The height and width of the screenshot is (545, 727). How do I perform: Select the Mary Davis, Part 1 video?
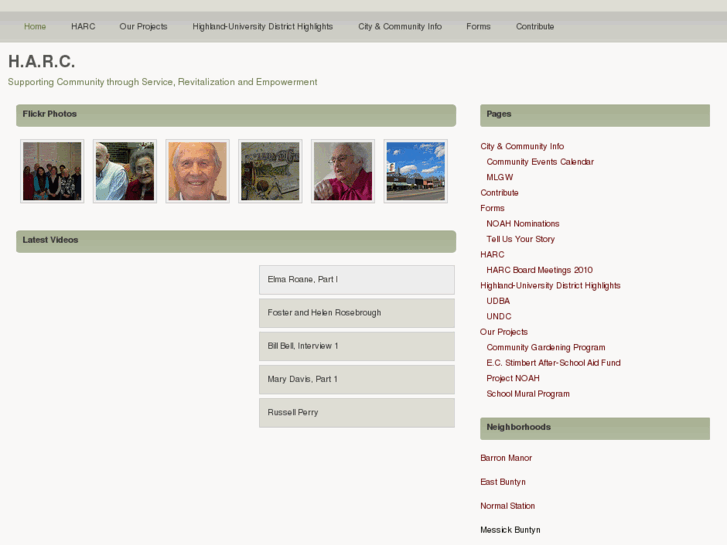tap(357, 379)
